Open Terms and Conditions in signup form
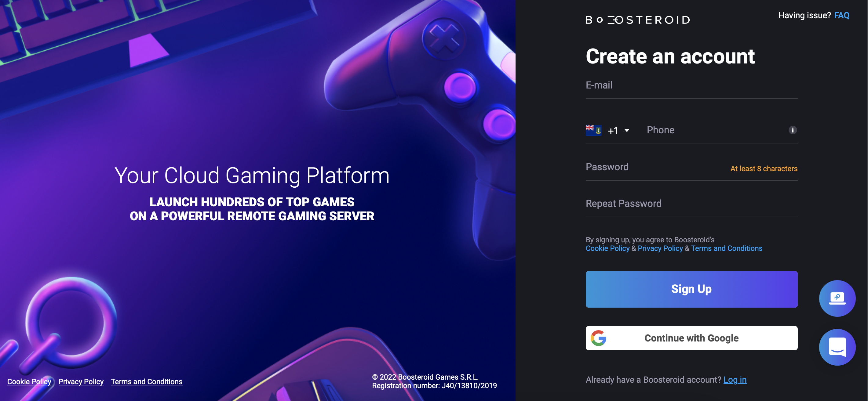The width and height of the screenshot is (868, 401). click(x=727, y=248)
